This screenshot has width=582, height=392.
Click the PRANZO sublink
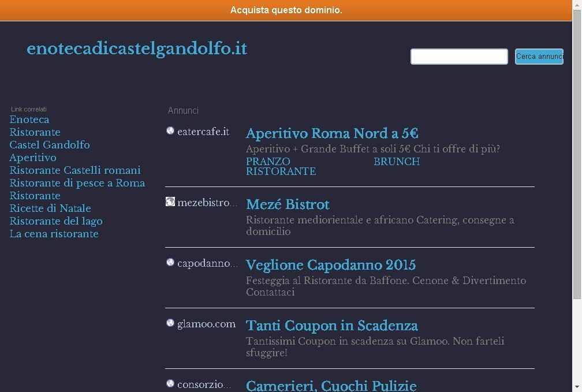[268, 162]
